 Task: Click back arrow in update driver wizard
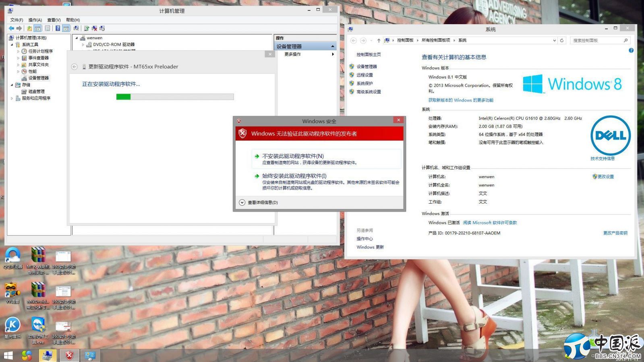[x=75, y=67]
